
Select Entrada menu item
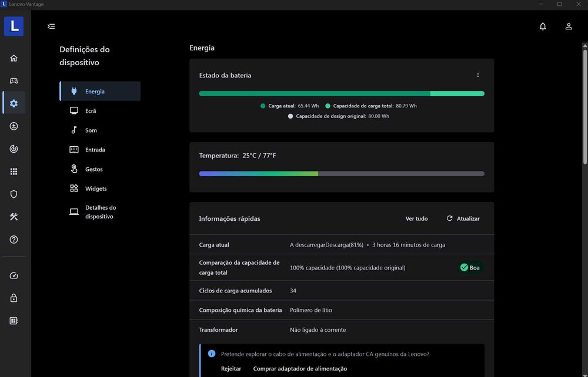click(x=100, y=150)
